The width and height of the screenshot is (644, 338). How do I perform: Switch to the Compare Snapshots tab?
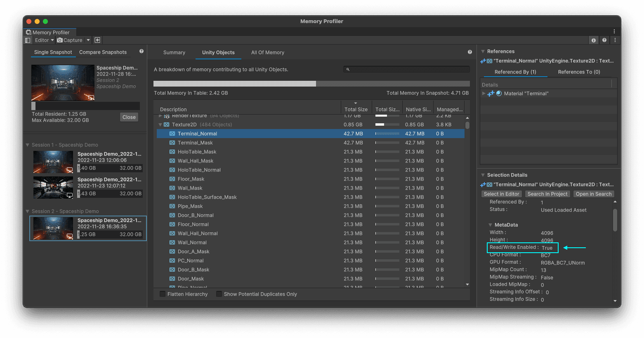click(x=103, y=52)
